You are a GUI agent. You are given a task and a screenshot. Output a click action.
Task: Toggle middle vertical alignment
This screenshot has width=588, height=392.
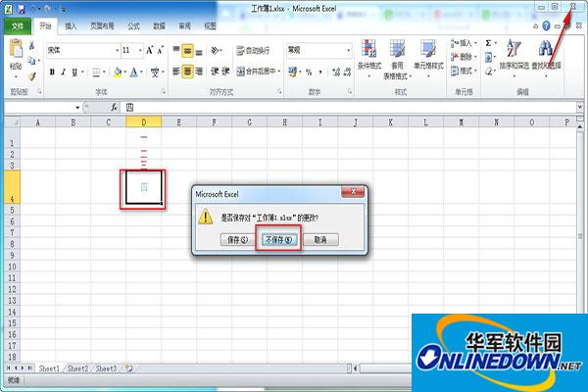(x=187, y=51)
